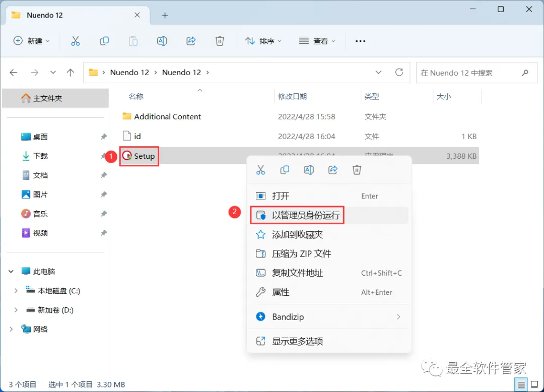
Task: Click the folder icon in the address bar
Action: pyautogui.click(x=93, y=72)
